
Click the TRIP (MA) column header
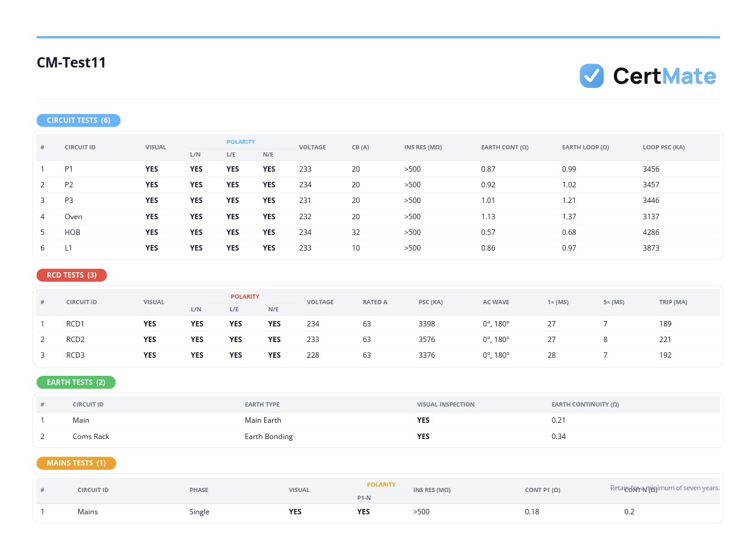[x=673, y=302]
